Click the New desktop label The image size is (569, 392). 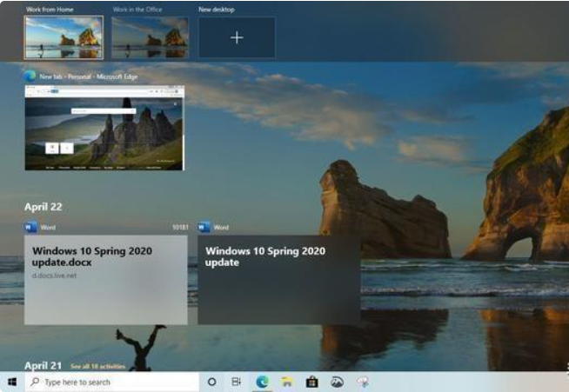pyautogui.click(x=217, y=10)
